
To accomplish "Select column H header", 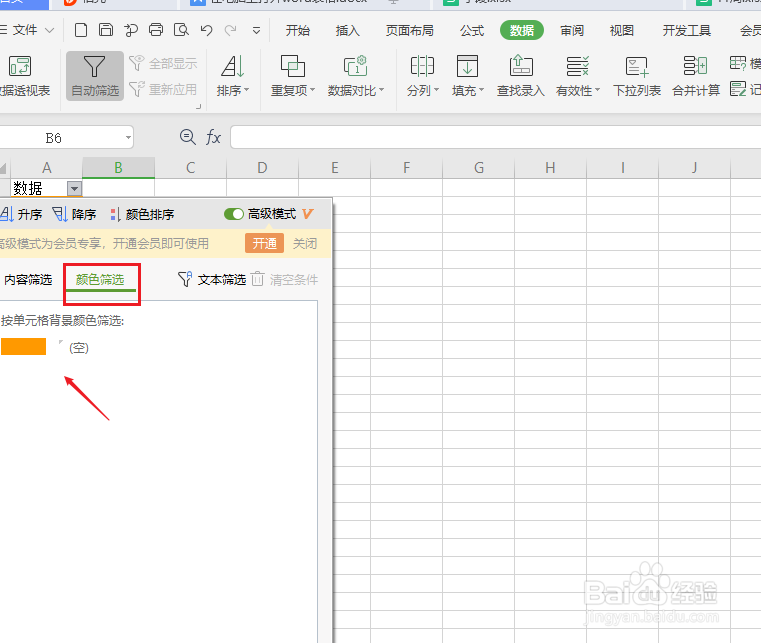I will tap(550, 168).
